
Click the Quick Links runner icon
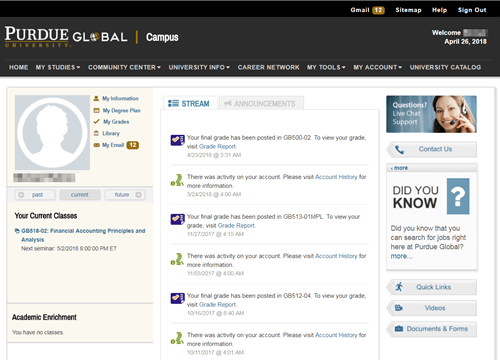point(399,287)
